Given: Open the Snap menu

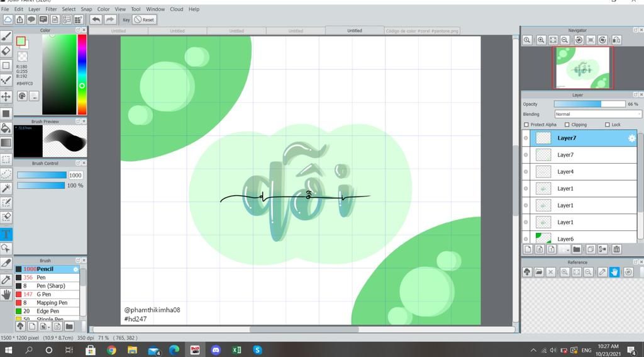Looking at the screenshot, I should point(86,9).
